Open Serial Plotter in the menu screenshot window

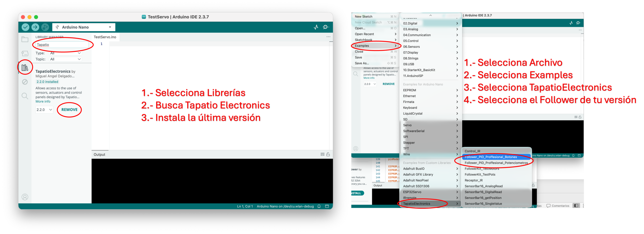(571, 23)
